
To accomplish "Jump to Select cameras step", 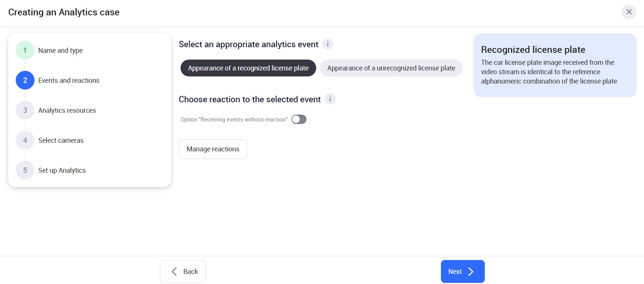I will (61, 141).
